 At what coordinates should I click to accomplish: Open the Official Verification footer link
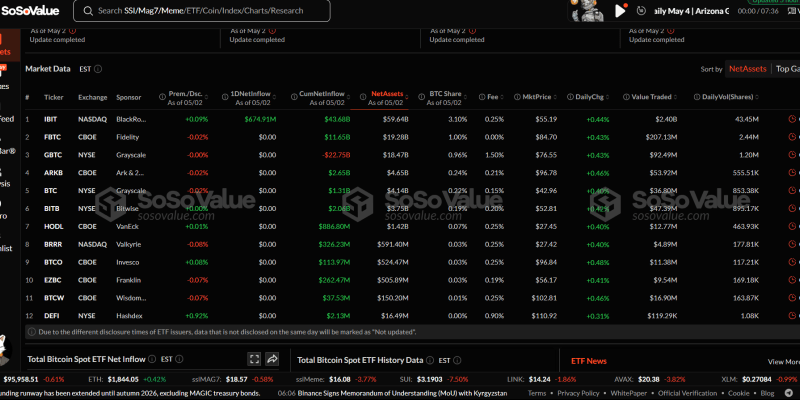point(688,393)
